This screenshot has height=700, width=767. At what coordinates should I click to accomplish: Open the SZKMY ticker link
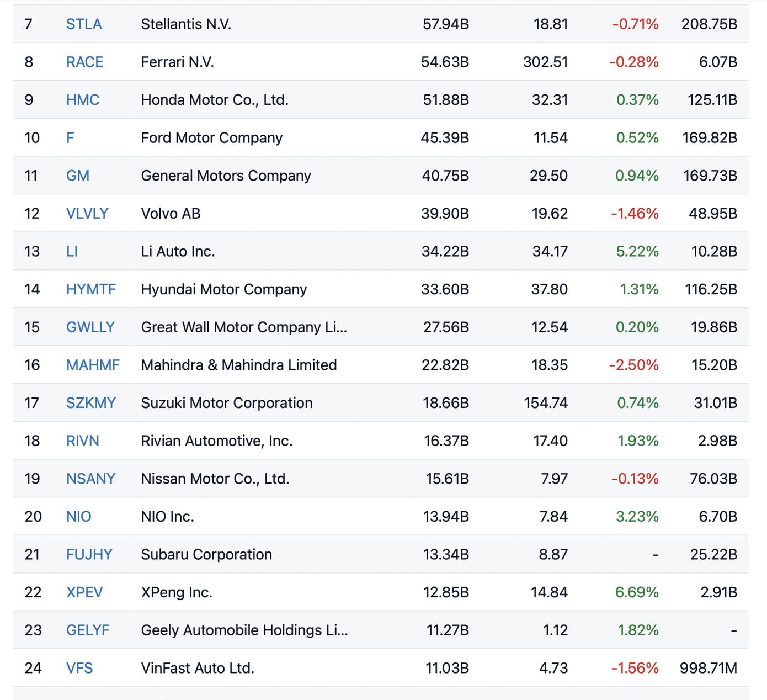click(91, 403)
